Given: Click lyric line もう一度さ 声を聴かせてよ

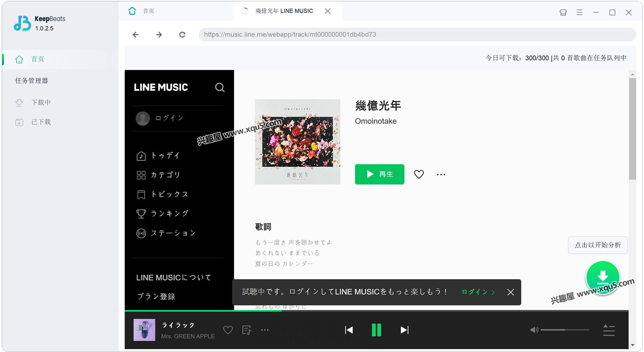Looking at the screenshot, I should pyautogui.click(x=294, y=243).
